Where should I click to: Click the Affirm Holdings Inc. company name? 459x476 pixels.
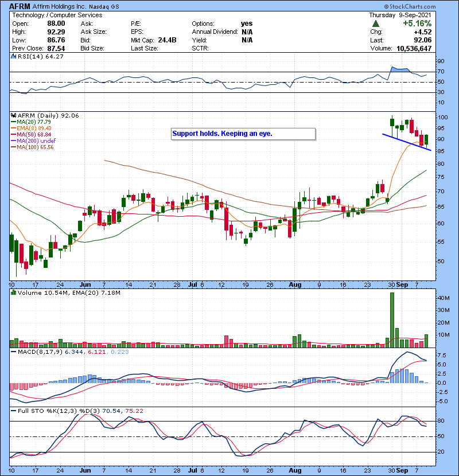[x=59, y=6]
